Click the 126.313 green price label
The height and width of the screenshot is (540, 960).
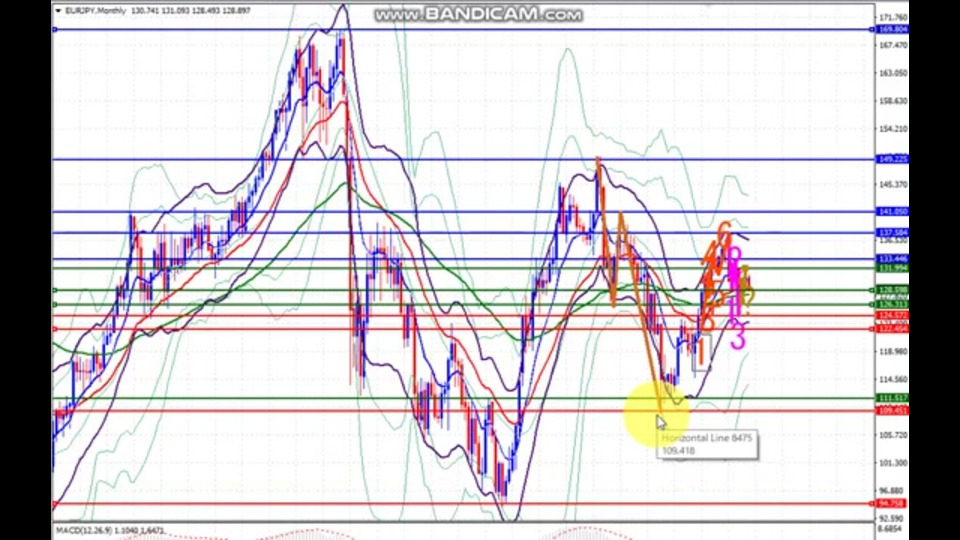pyautogui.click(x=893, y=304)
